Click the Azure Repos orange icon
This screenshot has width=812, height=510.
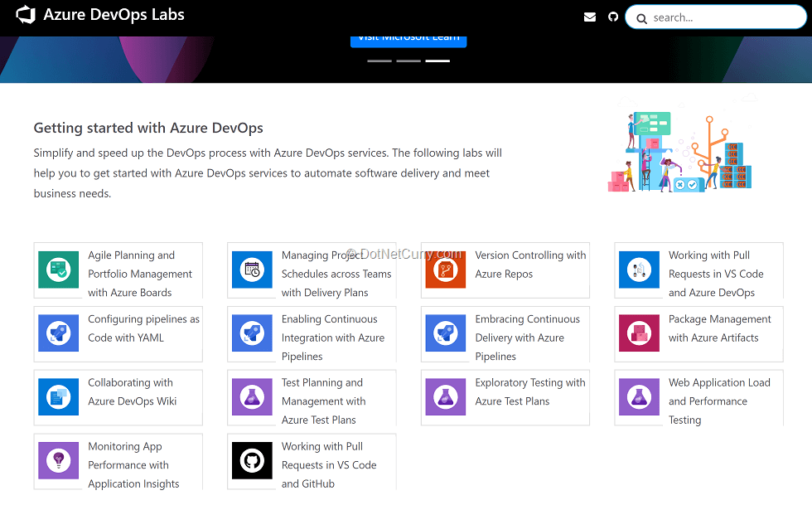click(x=446, y=270)
